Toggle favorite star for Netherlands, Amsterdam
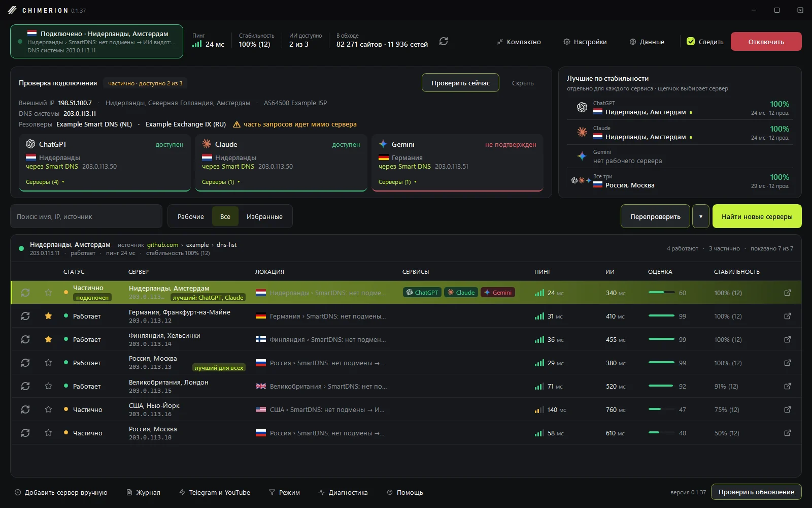 [x=48, y=293]
